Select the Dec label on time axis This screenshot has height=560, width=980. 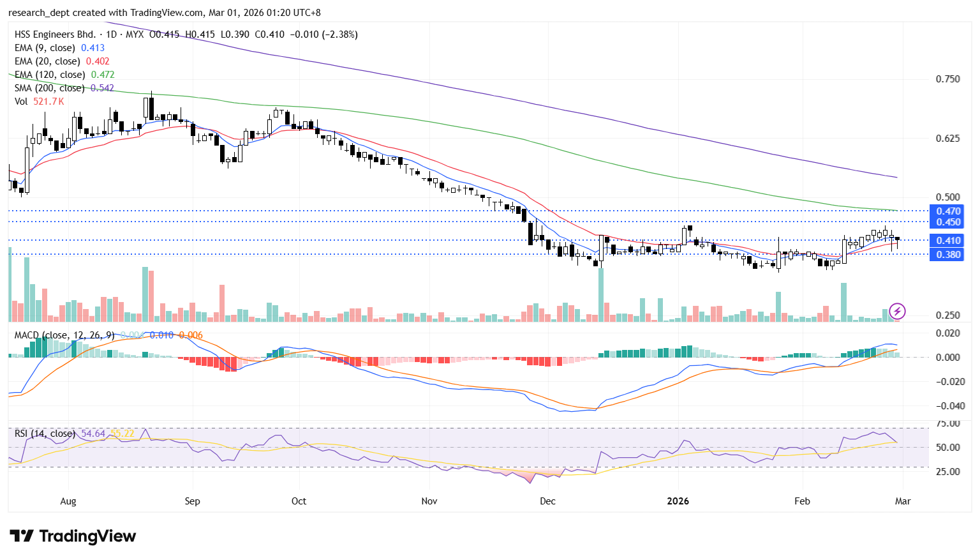(547, 501)
